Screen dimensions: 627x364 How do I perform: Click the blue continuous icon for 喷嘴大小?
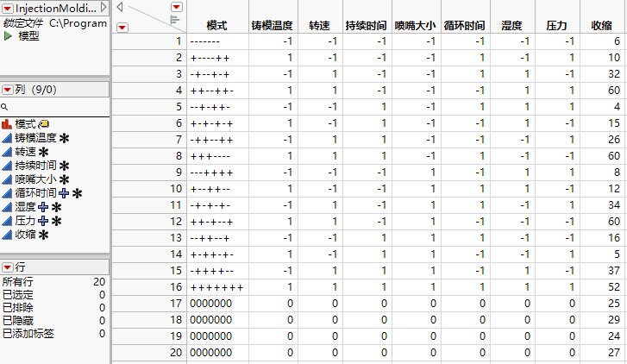[x=7, y=179]
